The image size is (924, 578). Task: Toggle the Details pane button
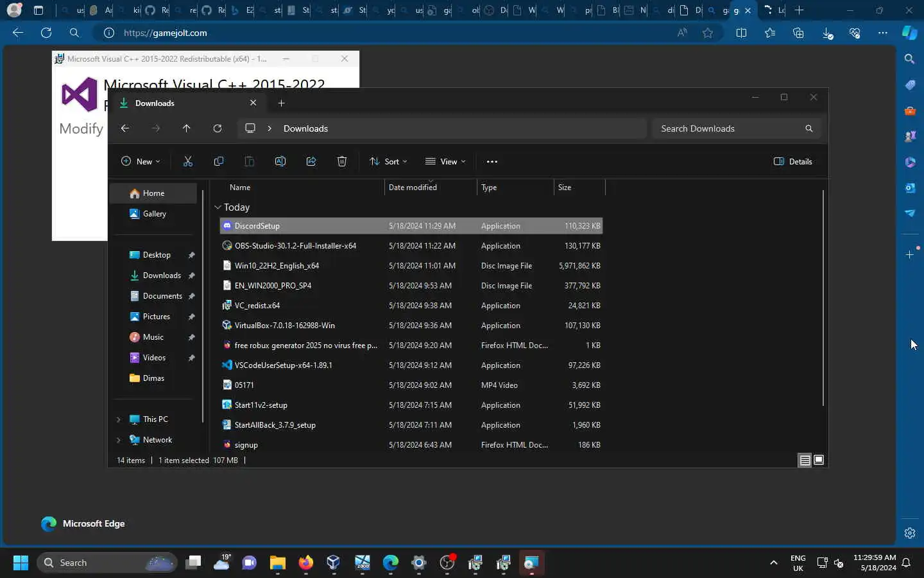coord(793,162)
